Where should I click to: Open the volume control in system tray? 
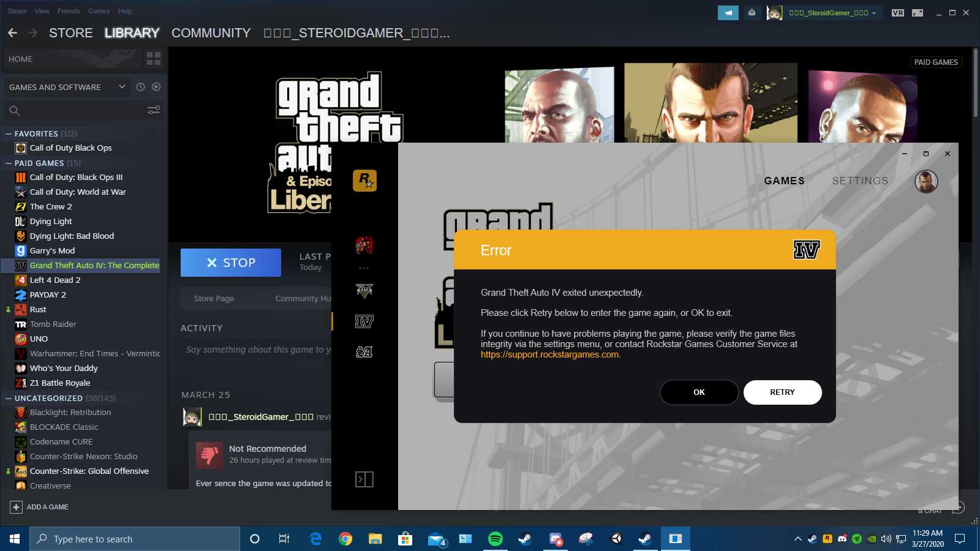point(886,539)
